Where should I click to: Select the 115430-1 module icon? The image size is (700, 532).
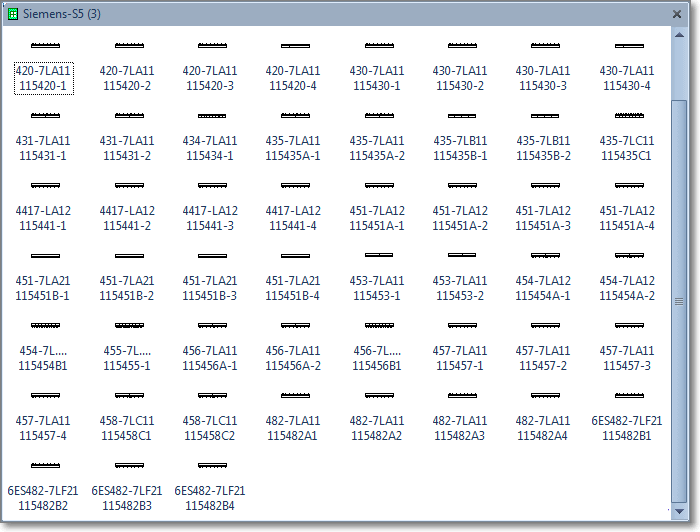(x=379, y=46)
